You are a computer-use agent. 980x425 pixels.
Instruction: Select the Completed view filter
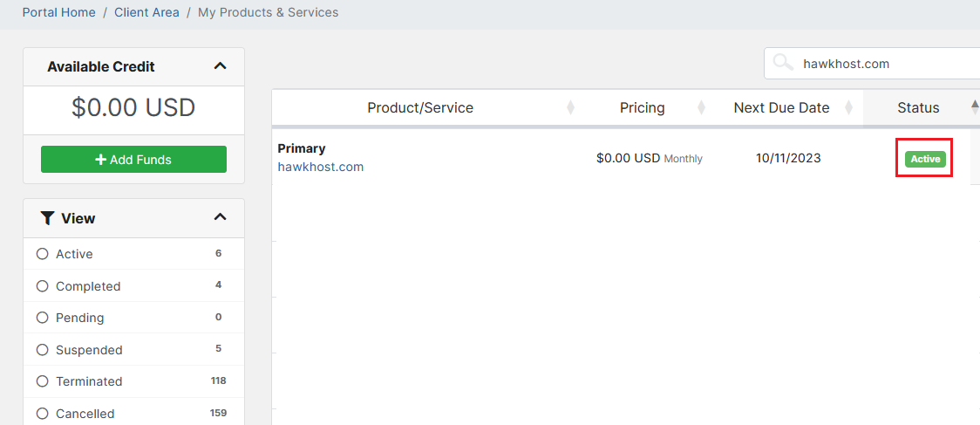click(x=42, y=286)
